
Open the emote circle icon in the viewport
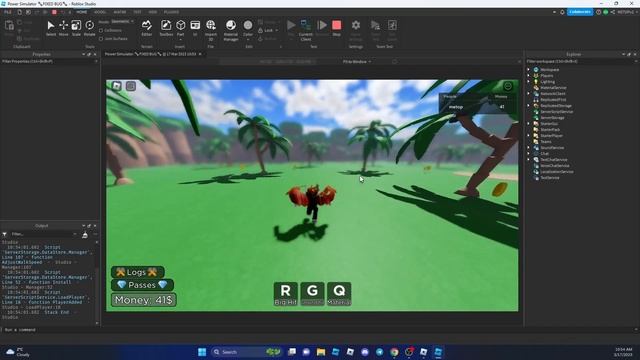tap(508, 86)
